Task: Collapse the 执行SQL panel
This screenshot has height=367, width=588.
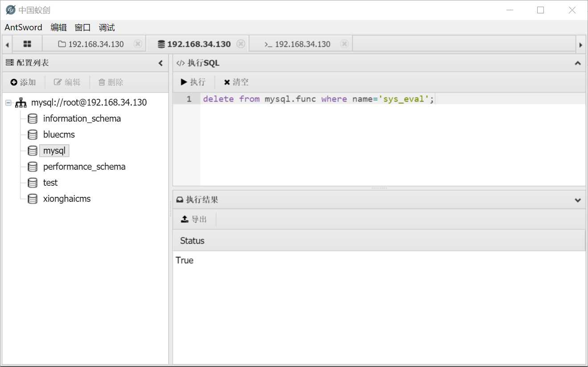Action: 578,63
